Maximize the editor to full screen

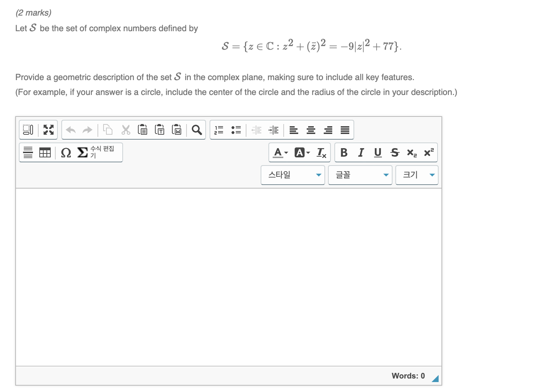click(49, 130)
